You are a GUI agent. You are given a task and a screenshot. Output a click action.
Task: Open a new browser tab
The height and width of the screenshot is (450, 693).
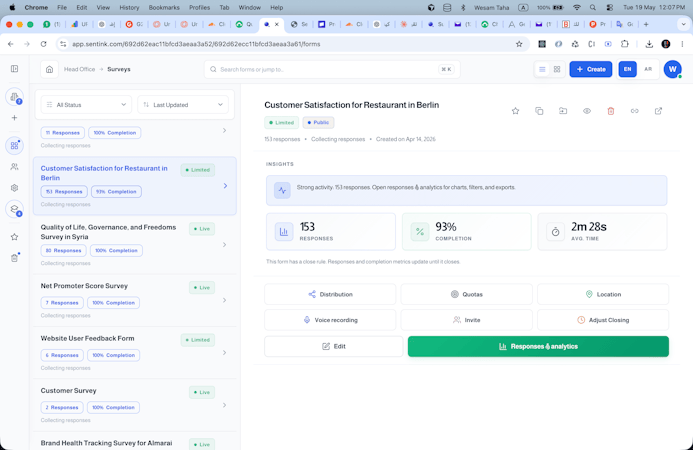click(x=646, y=24)
